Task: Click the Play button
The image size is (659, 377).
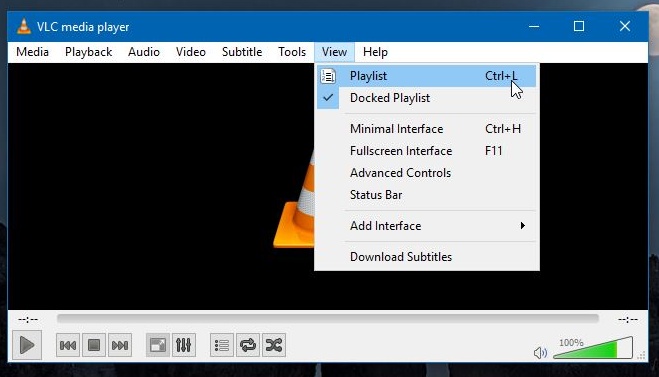Action: pyautogui.click(x=27, y=345)
